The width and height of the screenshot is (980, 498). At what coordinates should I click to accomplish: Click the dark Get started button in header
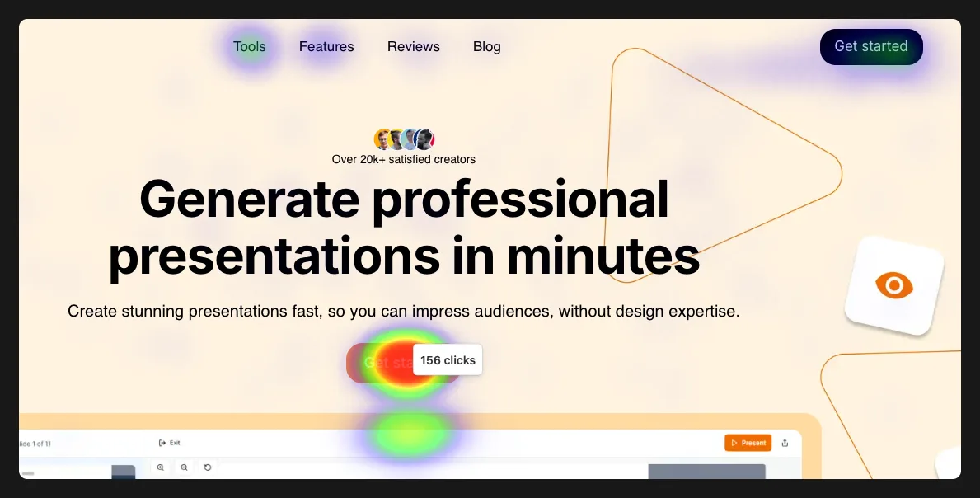coord(871,47)
